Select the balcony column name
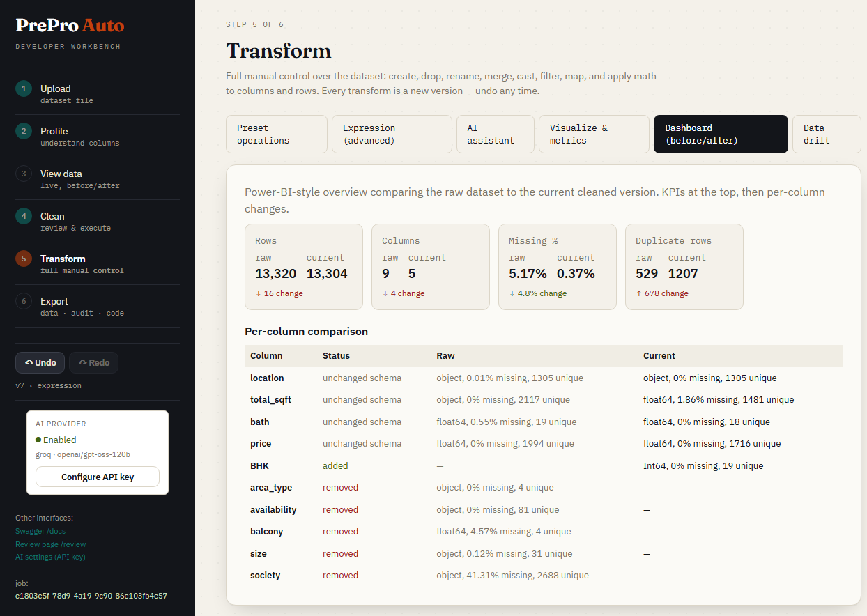 266,531
